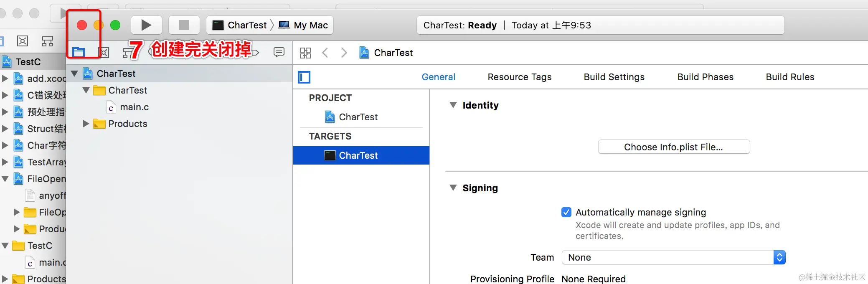This screenshot has height=284, width=868.
Task: Open the Build Rules tab
Action: pos(790,77)
